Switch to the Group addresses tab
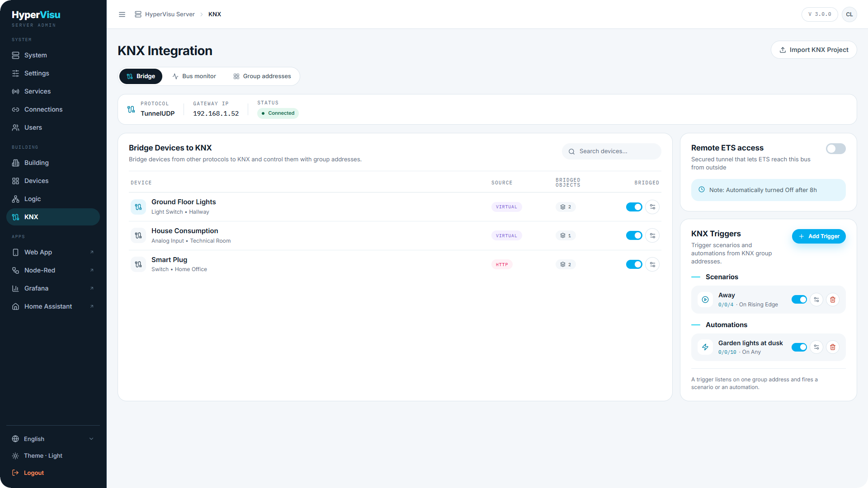Viewport: 868px width, 488px height. (262, 76)
